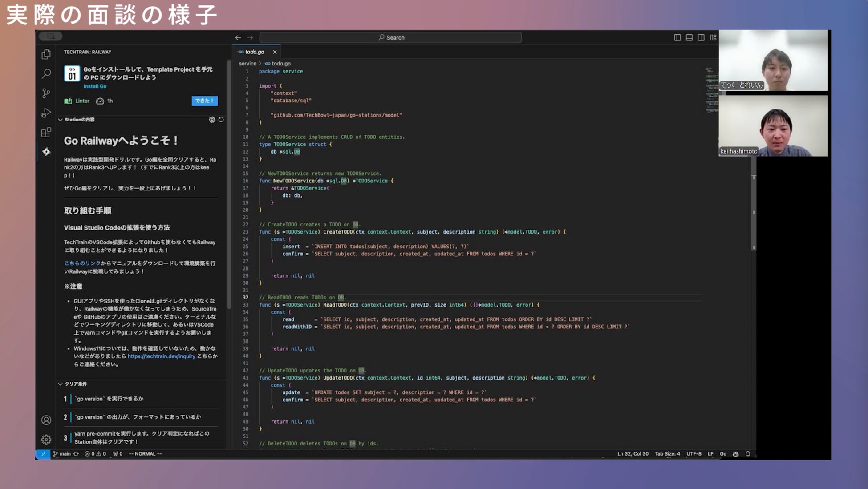Viewport: 868px width, 489px height.
Task: Open the Search view in activity bar
Action: (x=46, y=73)
